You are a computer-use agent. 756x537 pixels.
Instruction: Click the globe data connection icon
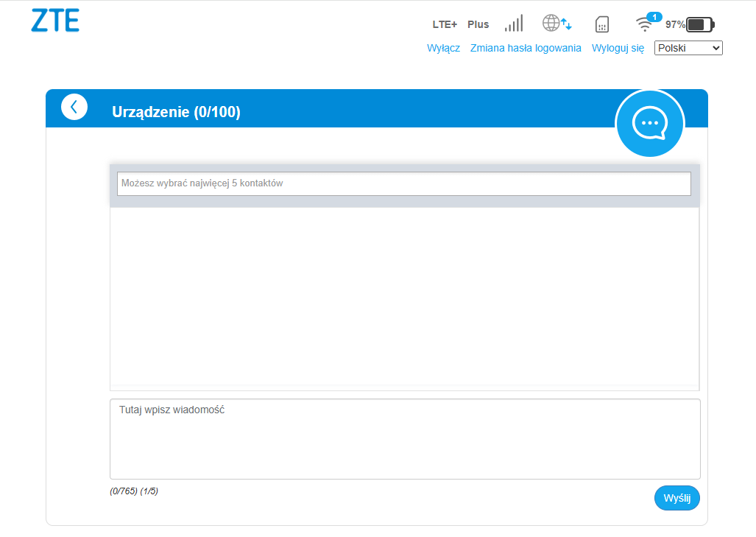point(557,23)
